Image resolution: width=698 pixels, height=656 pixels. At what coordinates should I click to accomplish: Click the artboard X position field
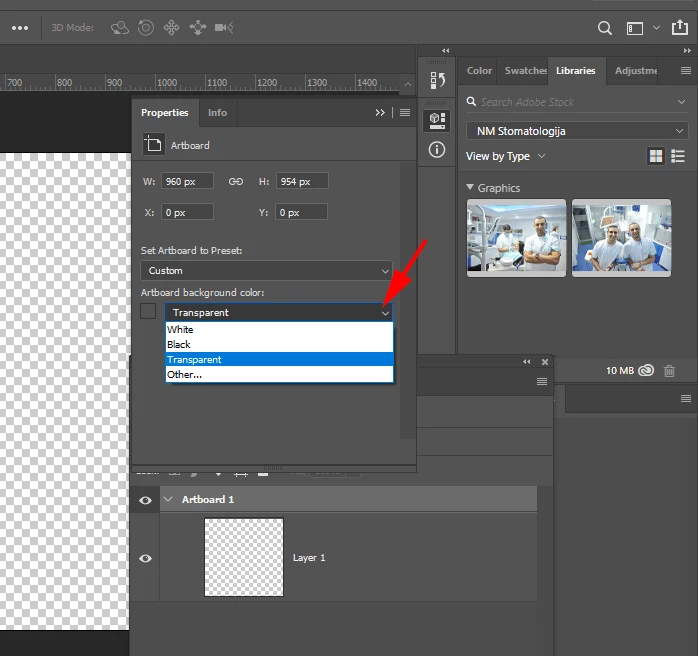pos(187,212)
